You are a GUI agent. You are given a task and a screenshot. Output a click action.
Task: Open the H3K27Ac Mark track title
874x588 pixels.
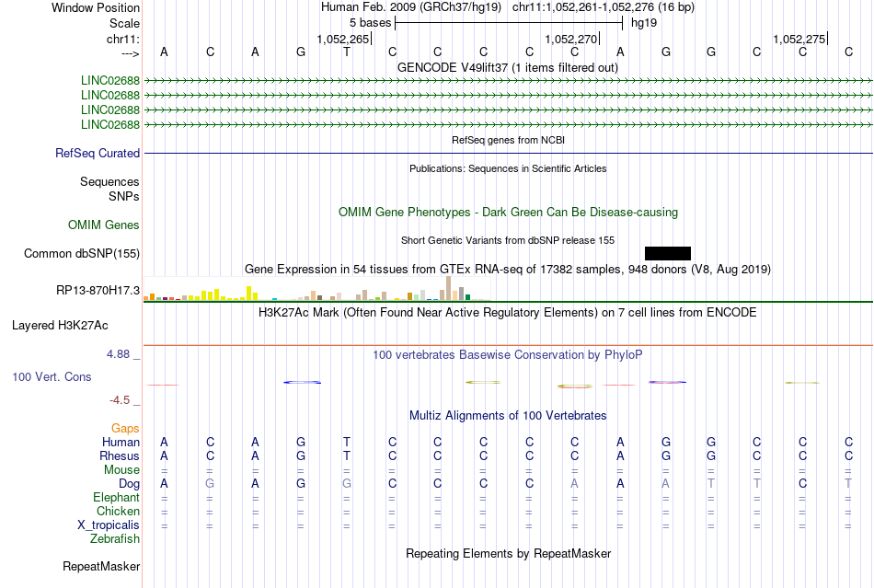point(507,312)
